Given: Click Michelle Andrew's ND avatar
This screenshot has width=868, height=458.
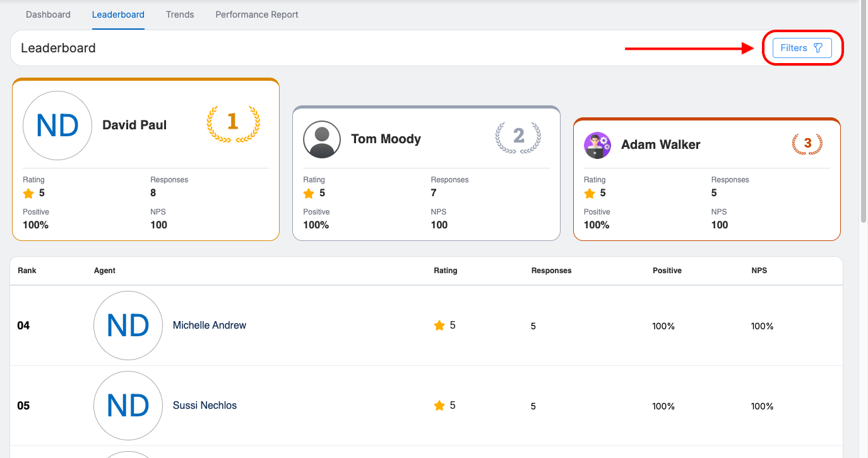Looking at the screenshot, I should point(128,326).
